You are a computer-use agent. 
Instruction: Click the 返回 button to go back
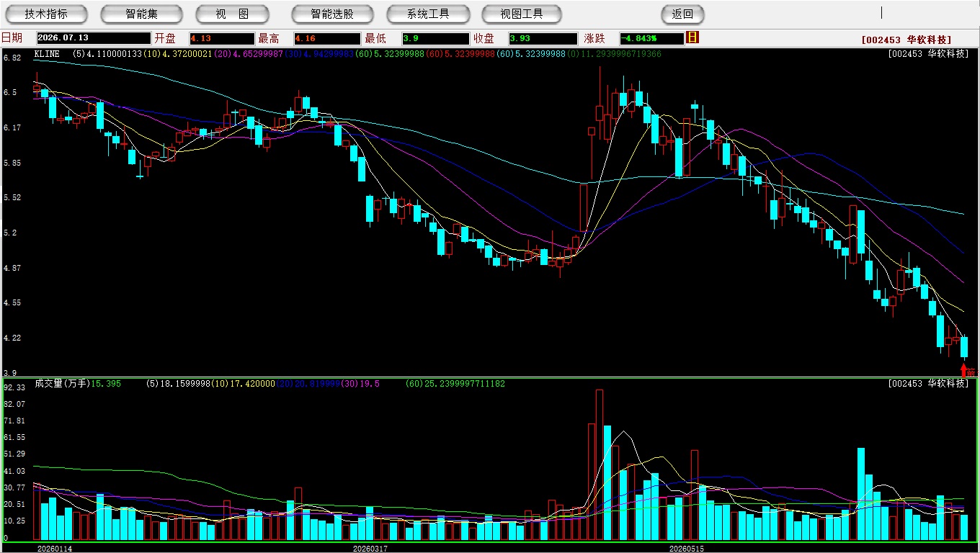[682, 14]
